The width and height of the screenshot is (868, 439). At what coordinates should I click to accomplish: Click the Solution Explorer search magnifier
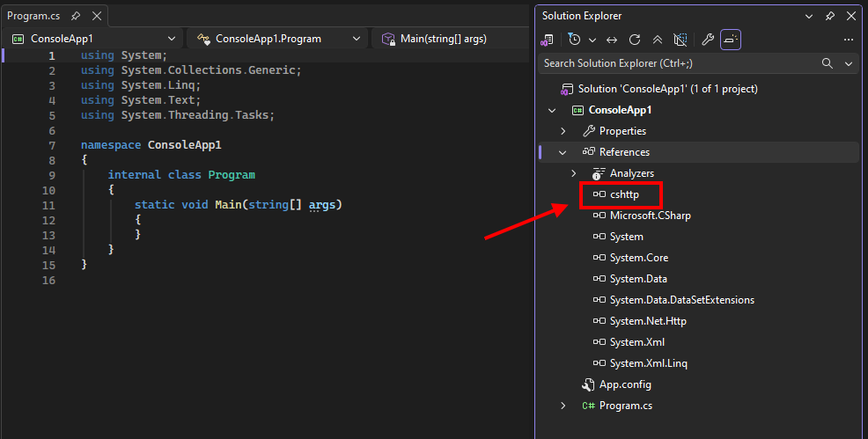[827, 63]
